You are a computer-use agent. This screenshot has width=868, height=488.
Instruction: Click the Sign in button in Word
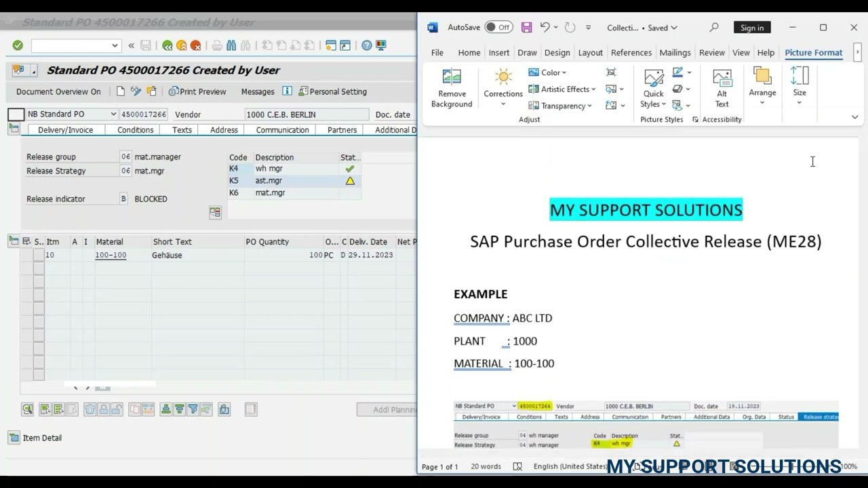tap(752, 28)
